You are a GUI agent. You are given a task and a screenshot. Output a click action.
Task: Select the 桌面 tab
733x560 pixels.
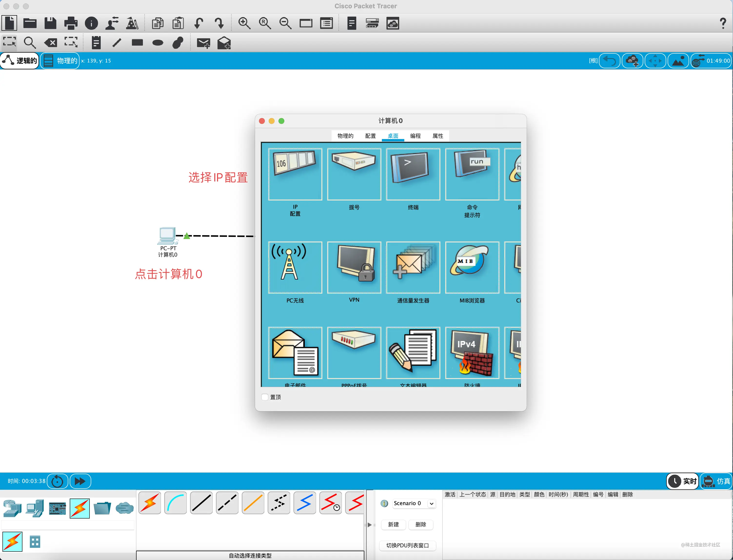[x=393, y=136]
